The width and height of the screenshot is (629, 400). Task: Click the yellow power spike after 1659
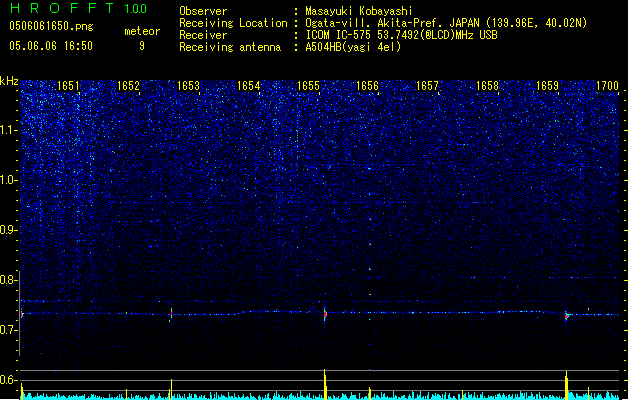point(566,385)
